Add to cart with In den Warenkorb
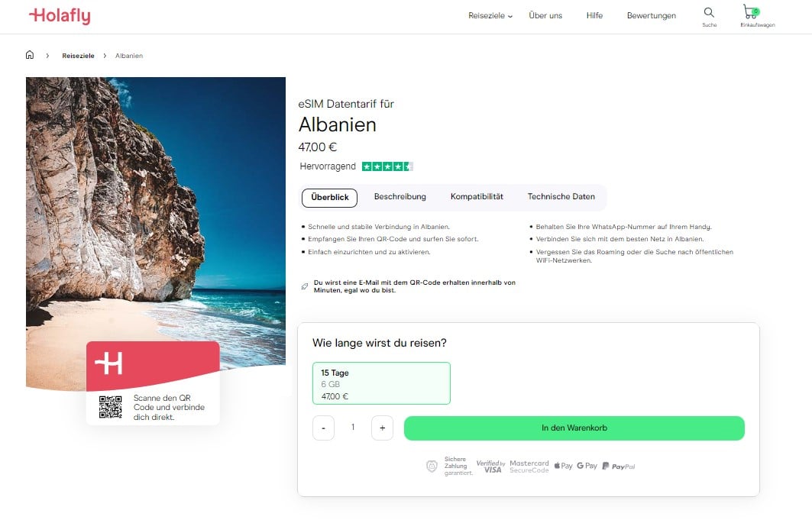The height and width of the screenshot is (523, 812). click(x=574, y=428)
